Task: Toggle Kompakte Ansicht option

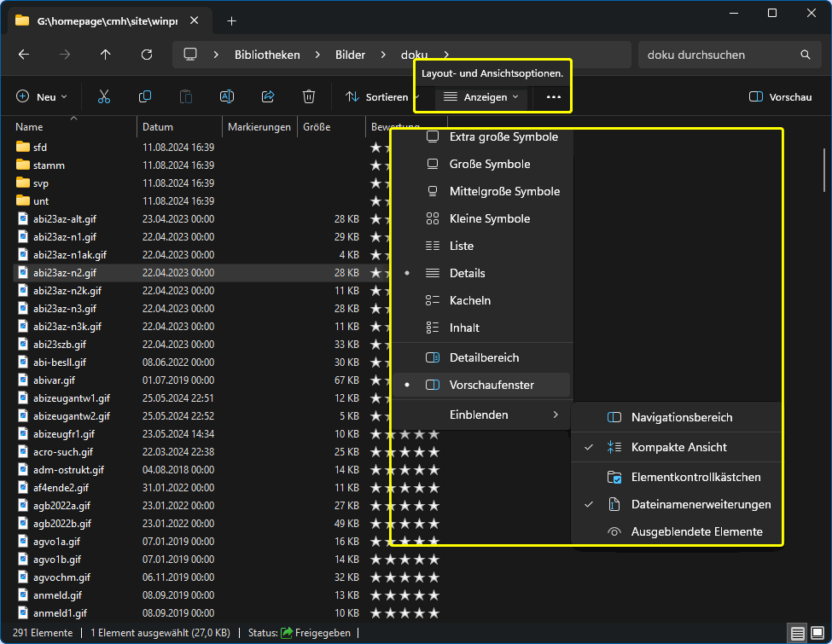Action: [678, 447]
